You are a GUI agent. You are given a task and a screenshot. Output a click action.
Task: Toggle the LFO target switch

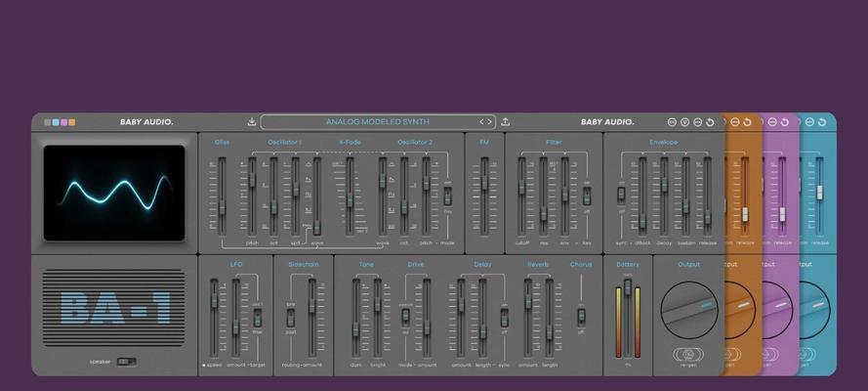point(258,318)
